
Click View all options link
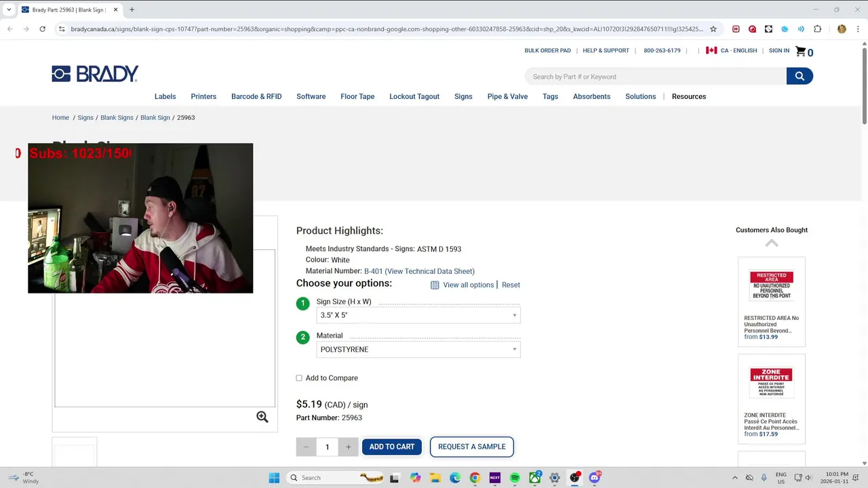coord(468,285)
